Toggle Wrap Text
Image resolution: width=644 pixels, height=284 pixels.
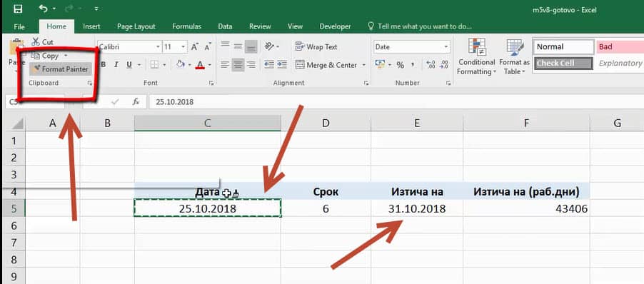tap(316, 47)
